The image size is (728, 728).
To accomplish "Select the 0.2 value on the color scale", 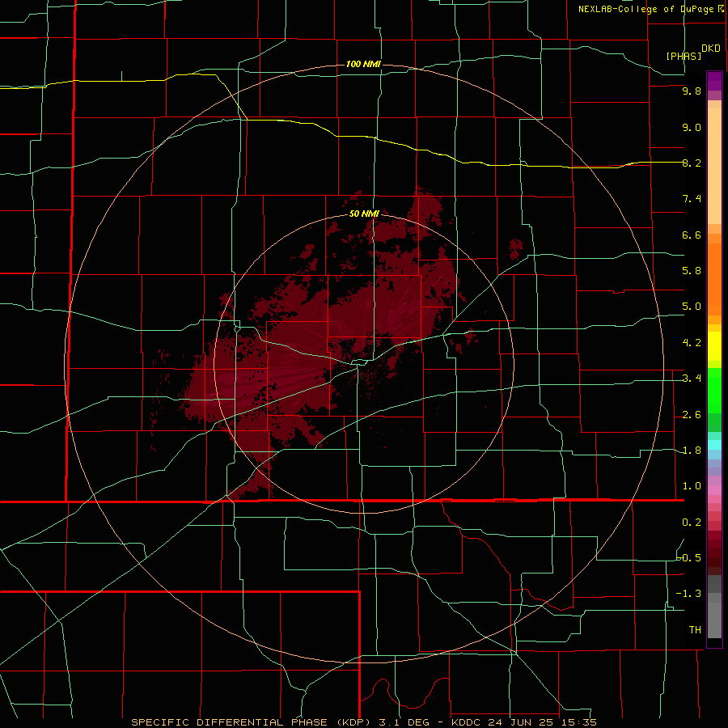I will [x=692, y=523].
